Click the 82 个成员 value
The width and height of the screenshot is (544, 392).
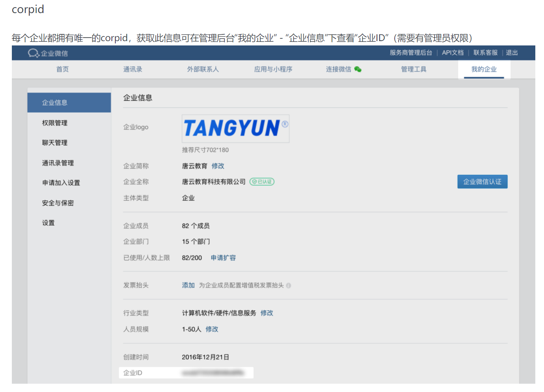pyautogui.click(x=196, y=226)
